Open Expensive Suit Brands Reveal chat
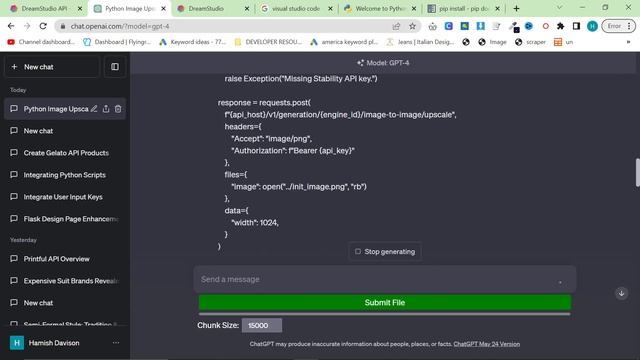The image size is (640, 360). click(65, 281)
